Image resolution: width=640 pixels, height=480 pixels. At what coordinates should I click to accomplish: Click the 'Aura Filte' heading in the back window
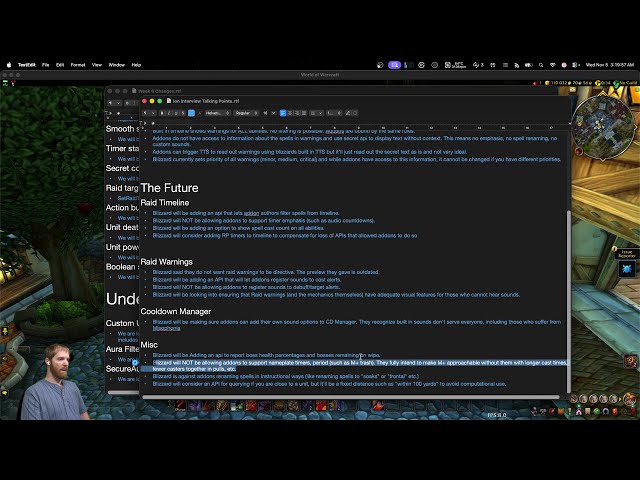(x=122, y=349)
